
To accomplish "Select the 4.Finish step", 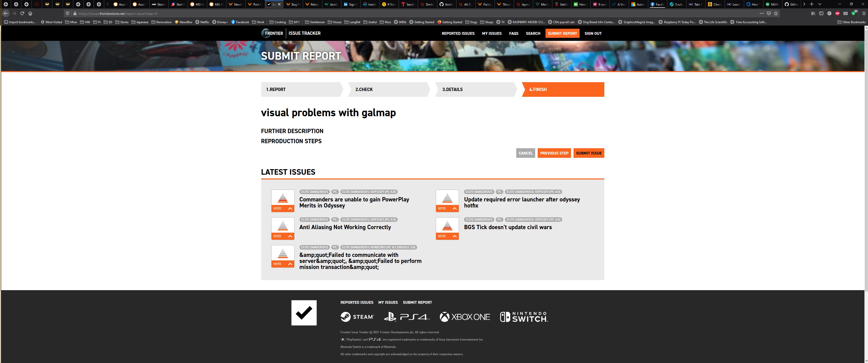I will click(x=563, y=89).
